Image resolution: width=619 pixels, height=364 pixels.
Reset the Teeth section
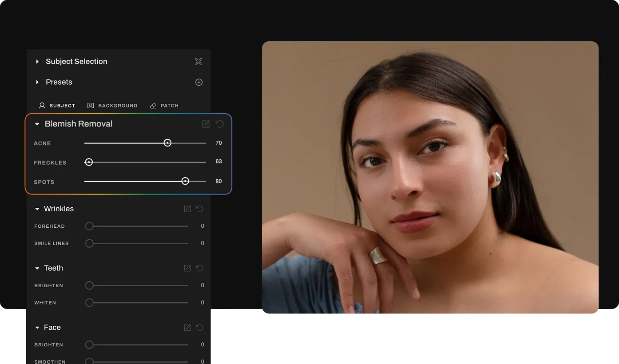click(200, 268)
